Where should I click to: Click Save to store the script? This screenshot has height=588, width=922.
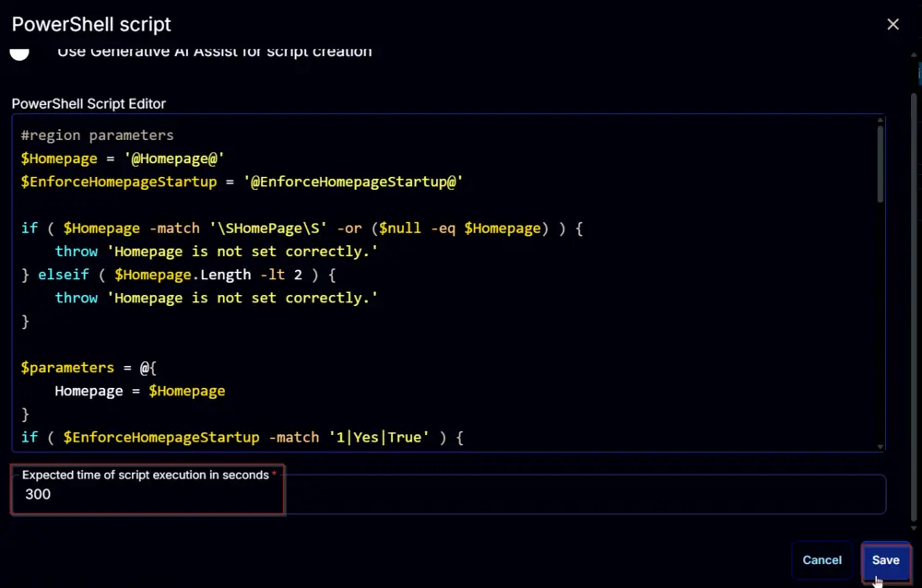885,560
